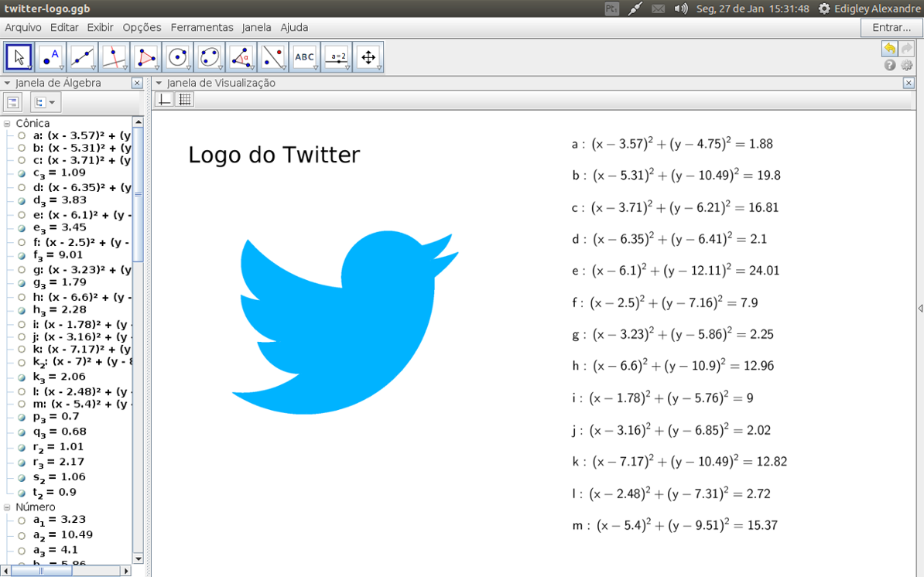Toggle visibility of c₃ = 1.09
The height and width of the screenshot is (577, 924).
(22, 174)
